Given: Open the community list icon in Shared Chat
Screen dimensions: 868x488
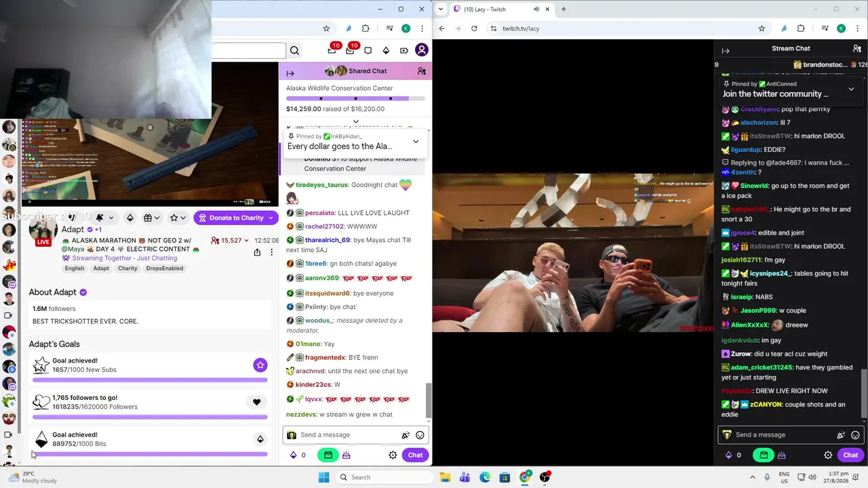Looking at the screenshot, I should point(422,71).
